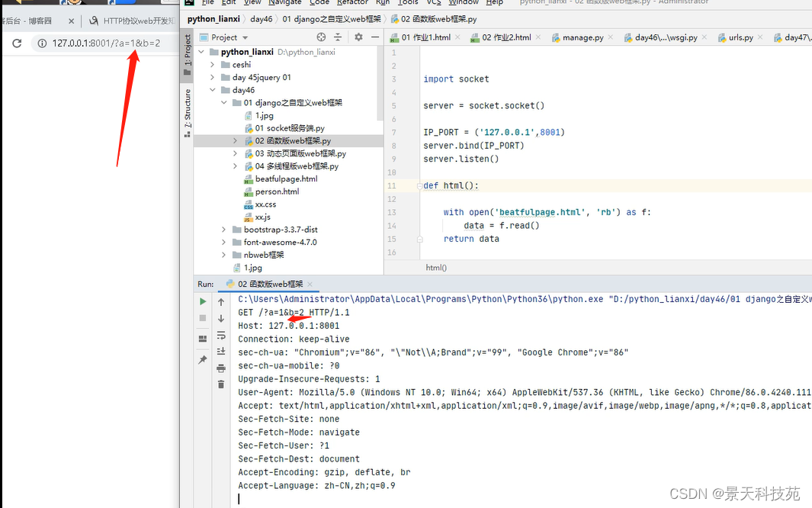Expand 04 多线程版web框架.py node
812x508 pixels.
click(235, 166)
